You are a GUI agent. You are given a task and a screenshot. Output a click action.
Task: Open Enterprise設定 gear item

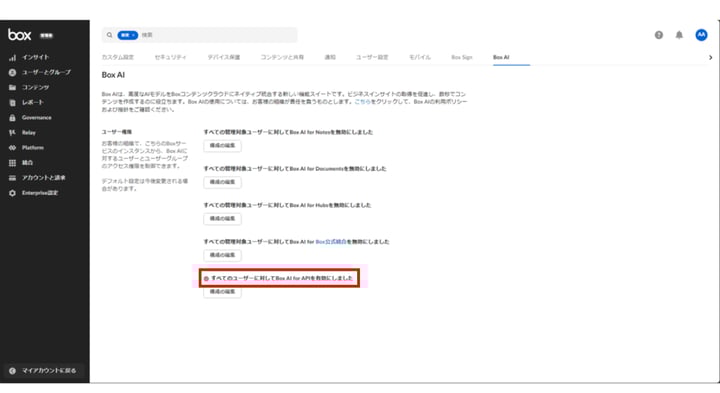34,193
